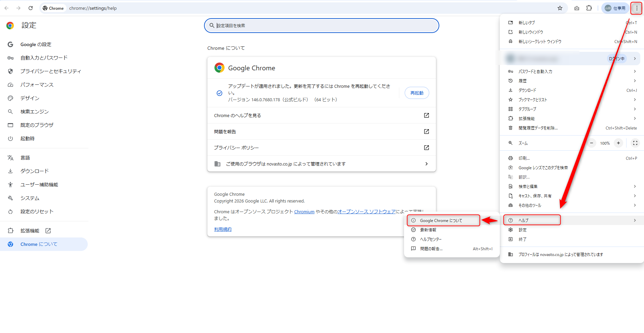Select ヘルプセンター in help submenu
This screenshot has width=644, height=333.
[452, 239]
